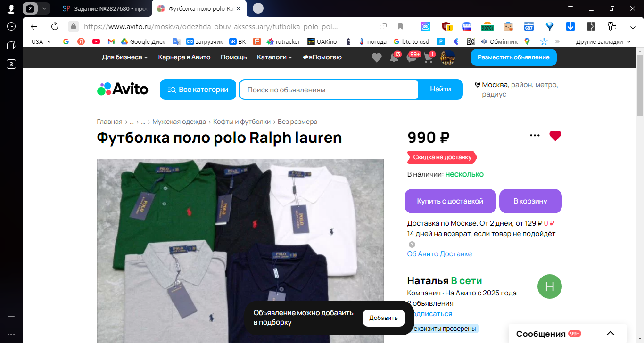Open Avito notifications bell with 13
Image resolution: width=644 pixels, height=343 pixels.
(395, 57)
